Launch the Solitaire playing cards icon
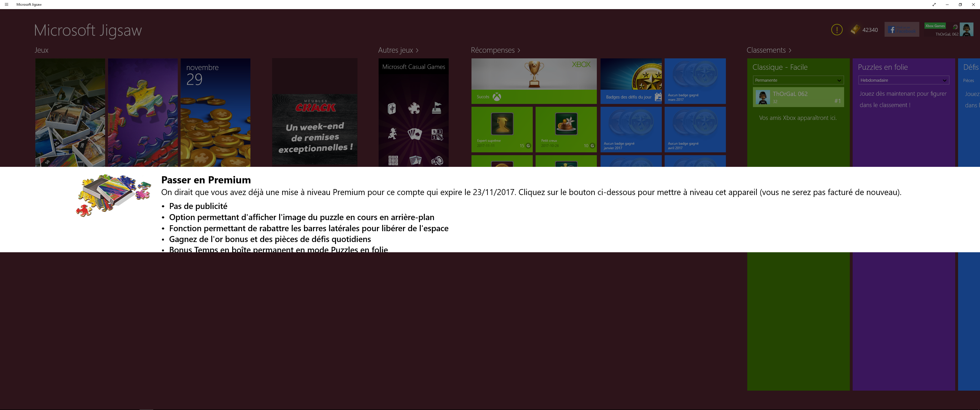Screen dimensions: 980x410 pos(414,134)
